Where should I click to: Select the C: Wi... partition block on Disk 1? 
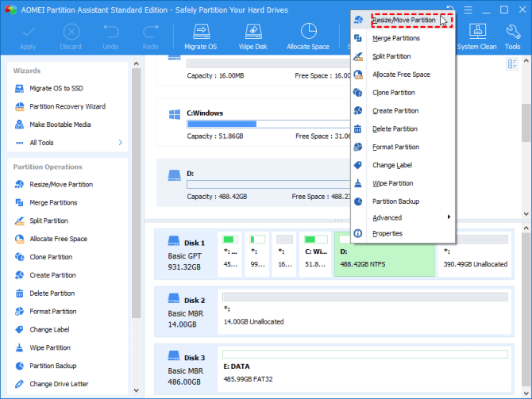316,255
